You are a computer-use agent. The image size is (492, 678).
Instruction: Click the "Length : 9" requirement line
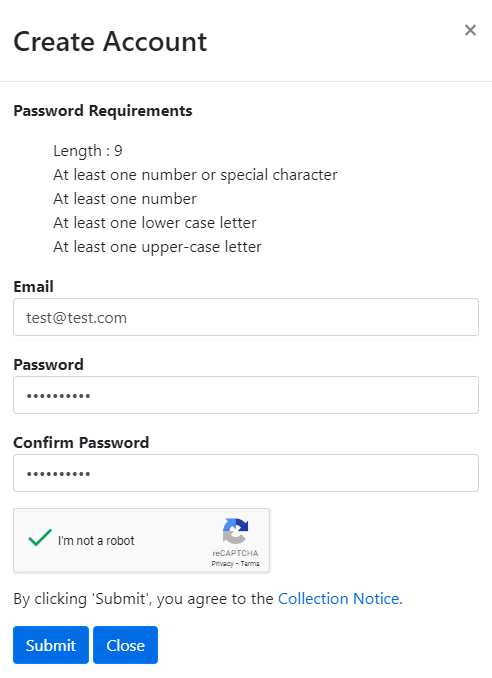point(88,151)
